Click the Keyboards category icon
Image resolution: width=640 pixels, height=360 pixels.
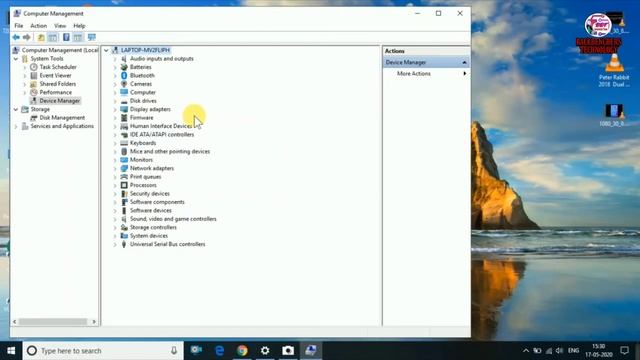[x=124, y=143]
